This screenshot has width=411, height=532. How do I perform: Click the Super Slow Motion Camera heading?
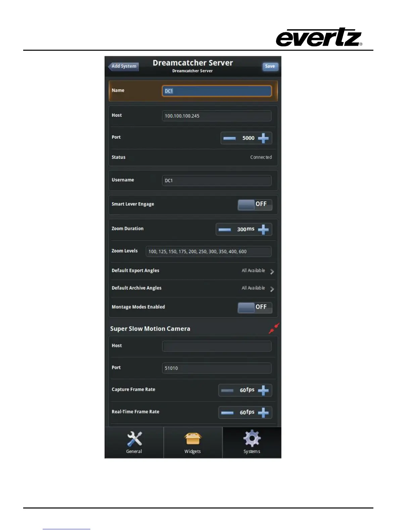coord(150,329)
